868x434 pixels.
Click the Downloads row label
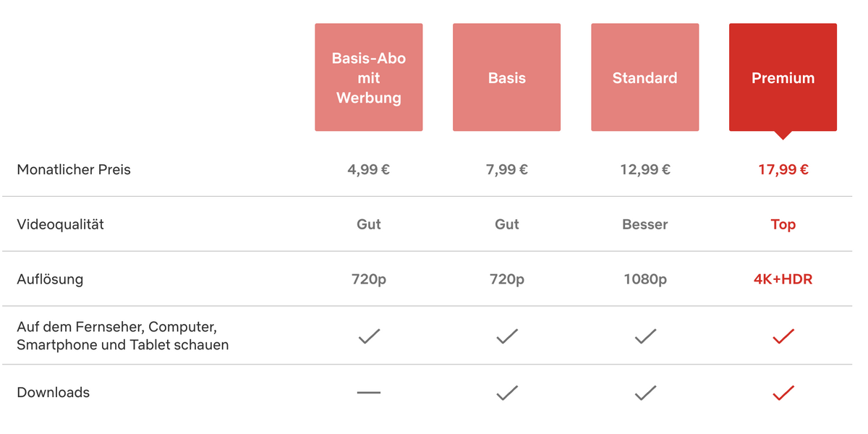pyautogui.click(x=54, y=393)
